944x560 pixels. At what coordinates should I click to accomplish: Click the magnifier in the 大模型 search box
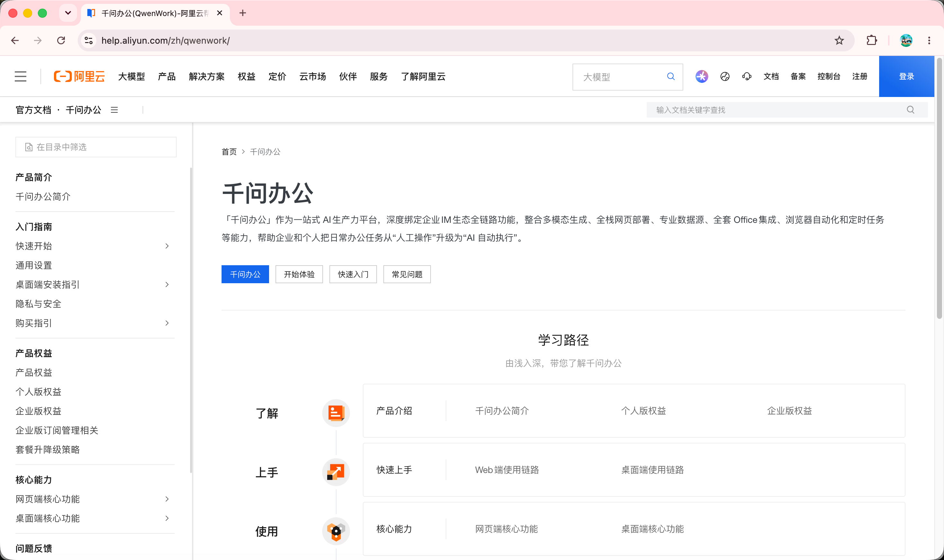670,77
